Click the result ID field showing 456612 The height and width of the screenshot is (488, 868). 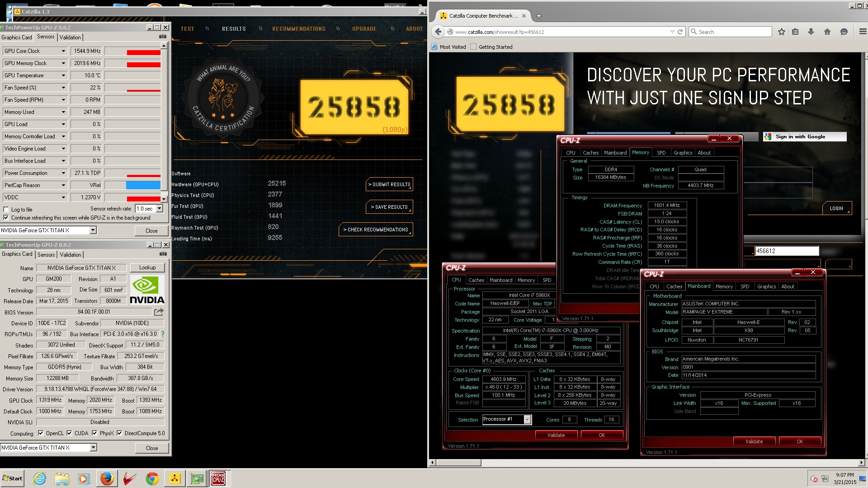pyautogui.click(x=787, y=251)
